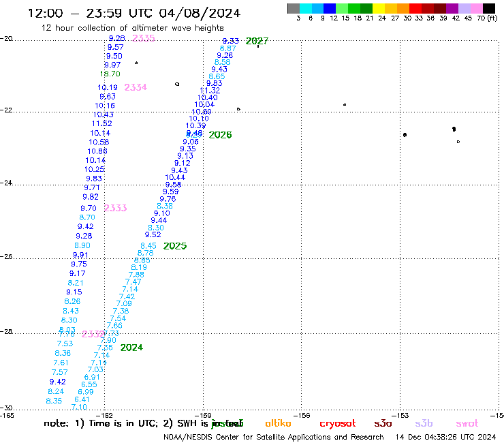Select the 10.44 wave height value
The height and width of the screenshot is (443, 504).
pos(175,177)
